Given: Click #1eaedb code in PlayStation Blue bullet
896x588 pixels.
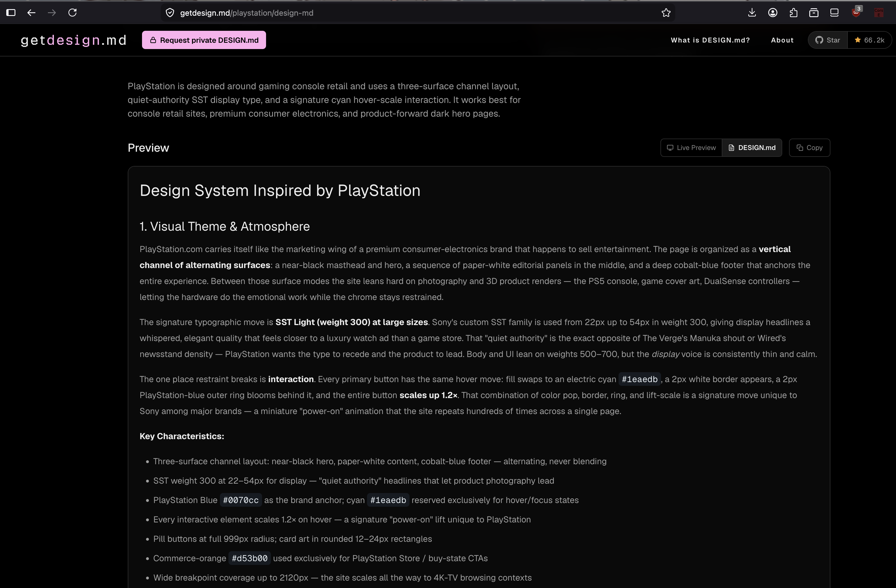Looking at the screenshot, I should click(388, 500).
